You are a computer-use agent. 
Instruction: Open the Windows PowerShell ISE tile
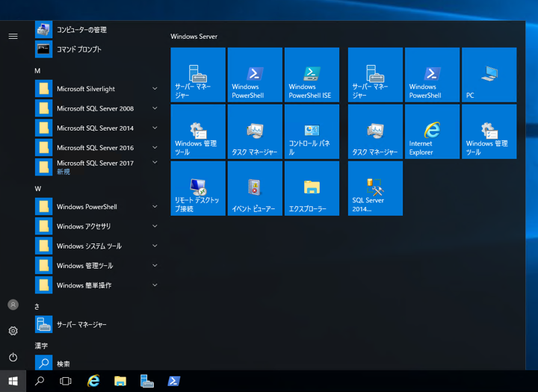click(312, 75)
